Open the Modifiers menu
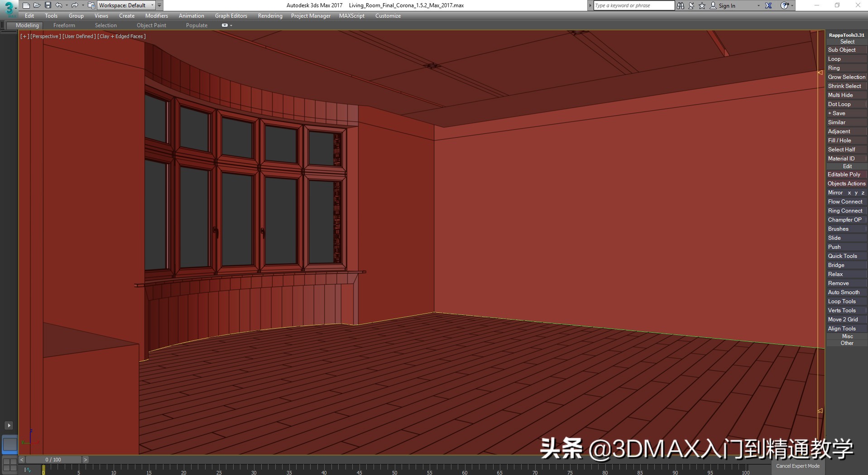The width and height of the screenshot is (868, 475). (157, 16)
